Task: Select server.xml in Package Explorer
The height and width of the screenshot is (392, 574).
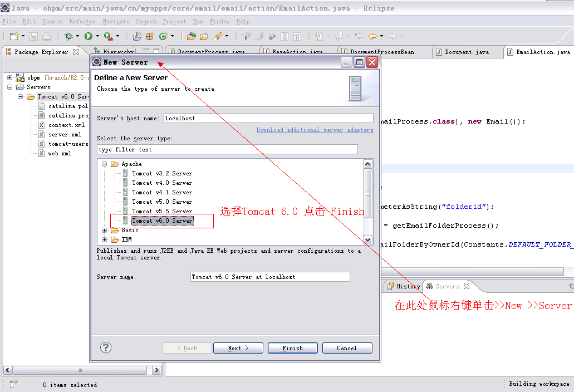Action: [65, 134]
